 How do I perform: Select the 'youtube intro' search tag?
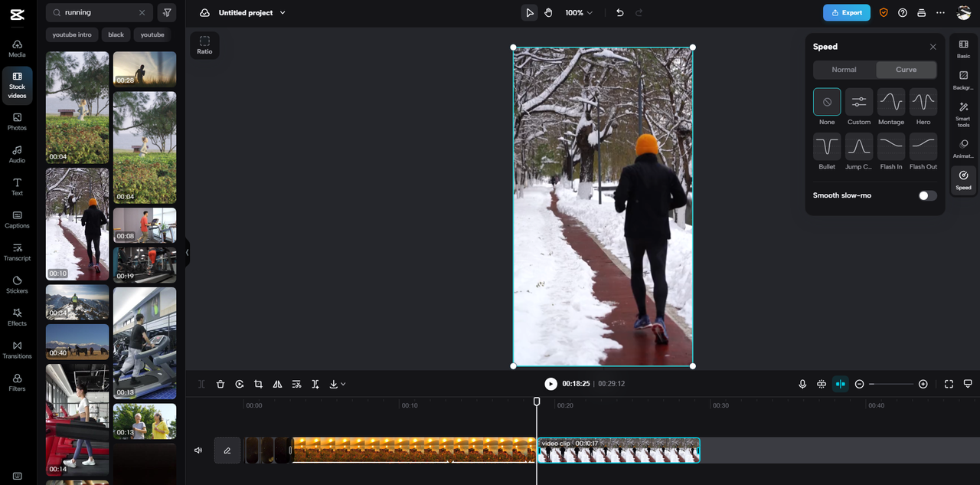(72, 34)
